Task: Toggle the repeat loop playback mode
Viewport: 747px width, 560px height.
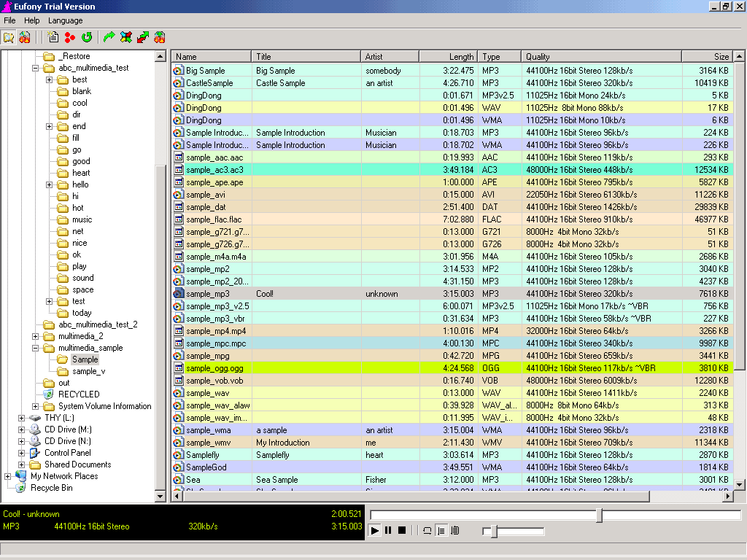Action: [x=427, y=531]
